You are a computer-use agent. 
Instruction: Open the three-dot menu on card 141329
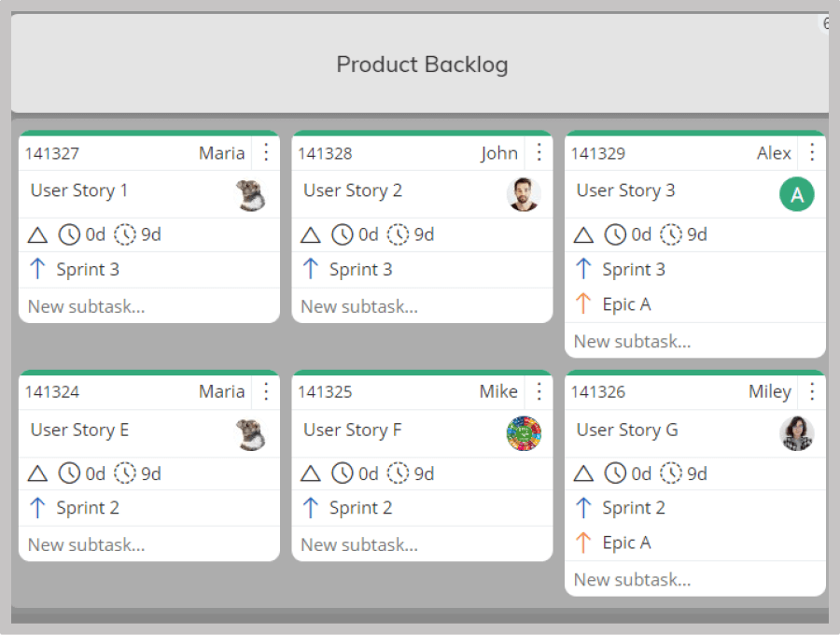[812, 153]
